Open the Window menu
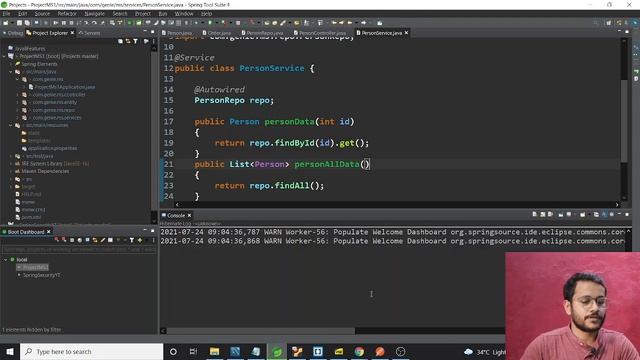 (184, 13)
